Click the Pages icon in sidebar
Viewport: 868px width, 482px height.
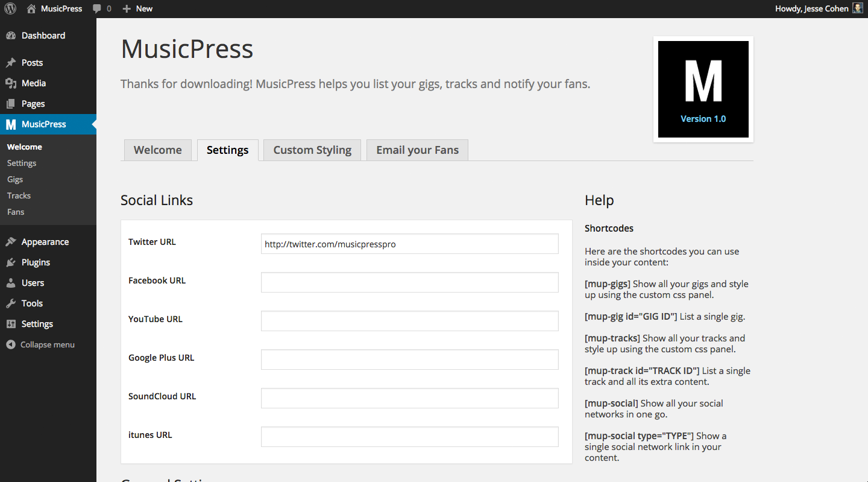click(x=11, y=104)
